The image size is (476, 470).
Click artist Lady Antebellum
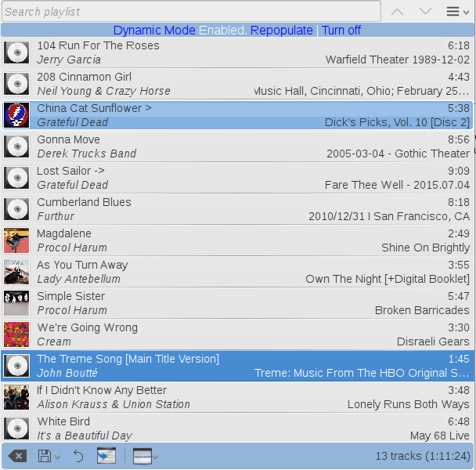(78, 279)
